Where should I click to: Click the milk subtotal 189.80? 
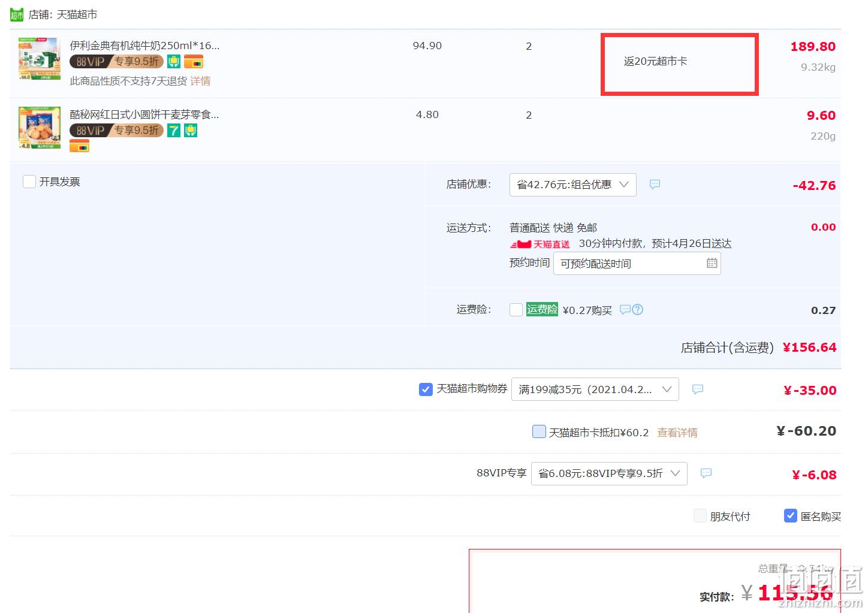pyautogui.click(x=813, y=47)
